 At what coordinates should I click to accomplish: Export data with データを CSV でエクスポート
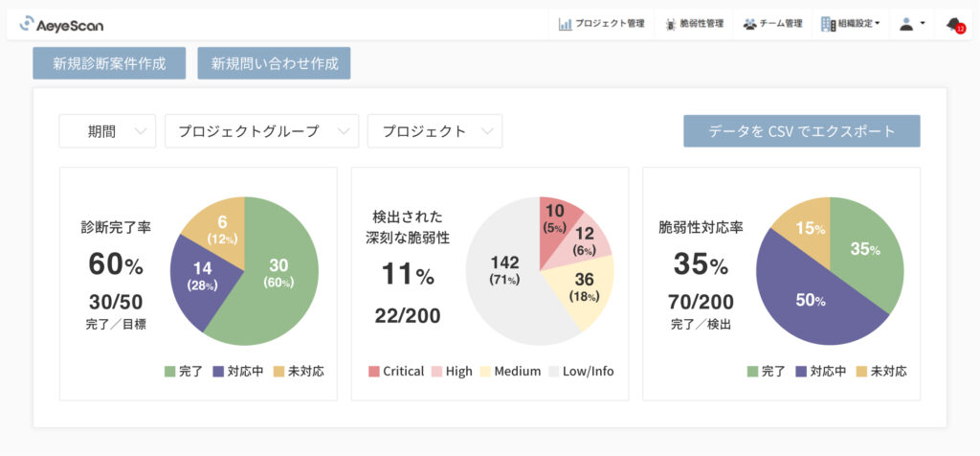point(801,131)
